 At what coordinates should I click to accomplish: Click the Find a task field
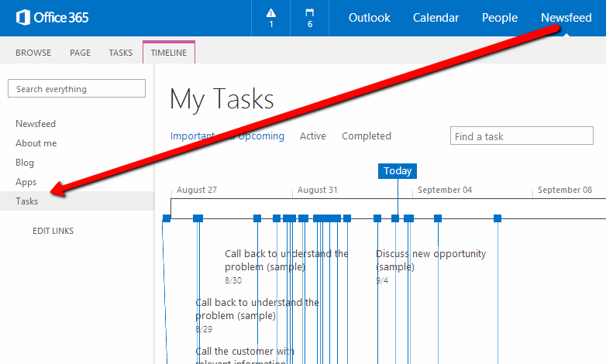522,136
